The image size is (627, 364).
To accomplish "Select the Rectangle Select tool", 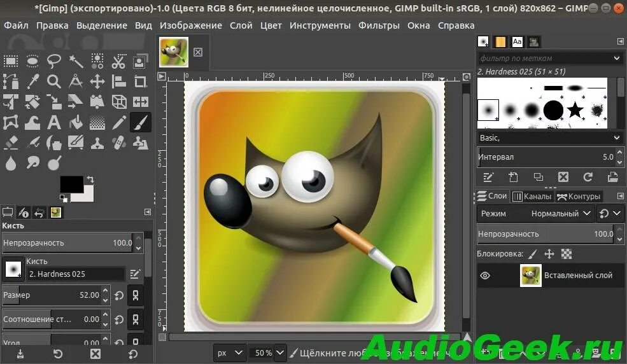I will click(x=11, y=61).
